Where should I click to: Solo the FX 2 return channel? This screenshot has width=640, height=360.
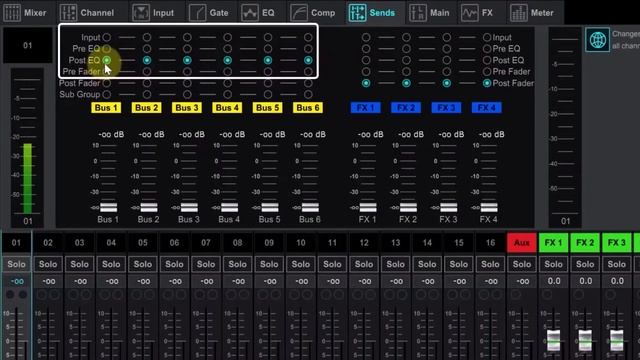pyautogui.click(x=585, y=264)
